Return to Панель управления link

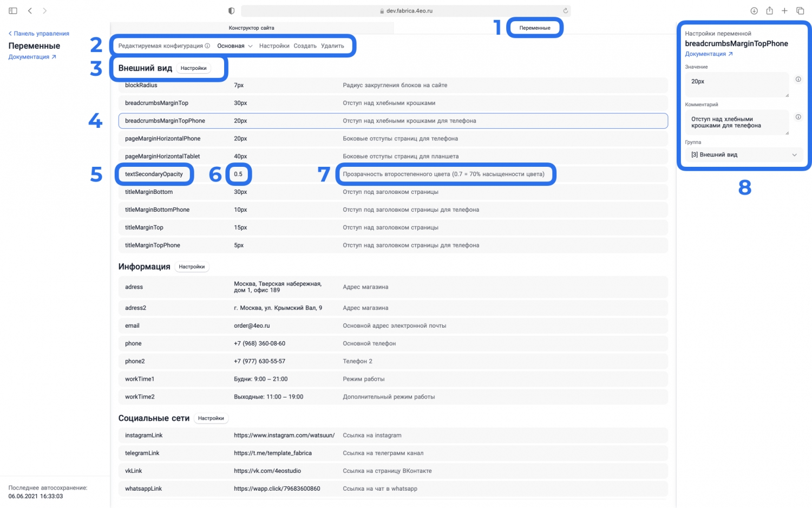(x=39, y=34)
